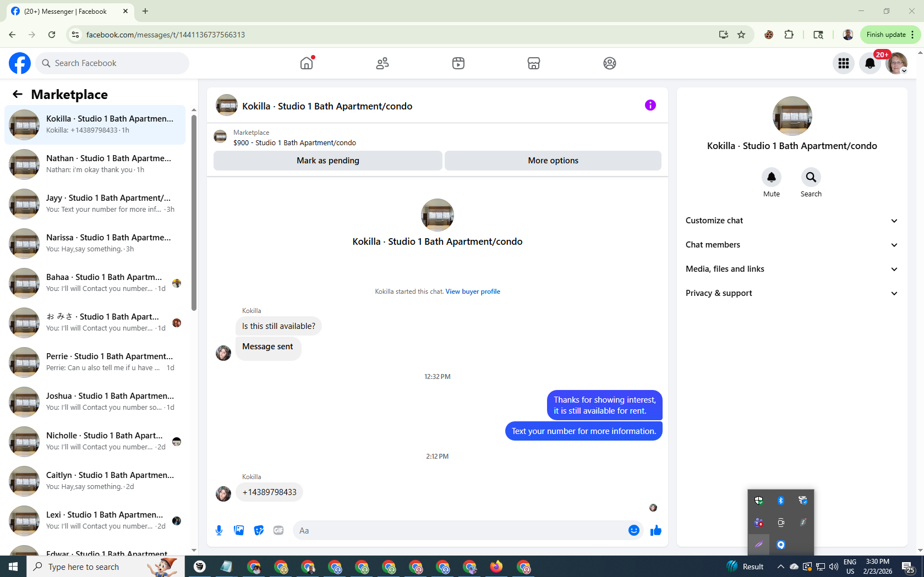Screen dimensions: 924x577
Task: Choose a GIF to send
Action: pyautogui.click(x=278, y=530)
